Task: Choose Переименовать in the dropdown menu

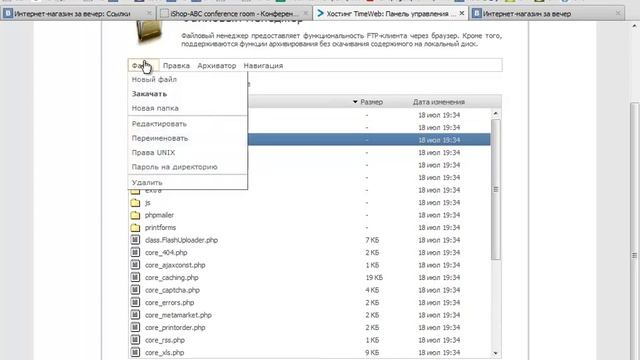Action: pyautogui.click(x=160, y=138)
